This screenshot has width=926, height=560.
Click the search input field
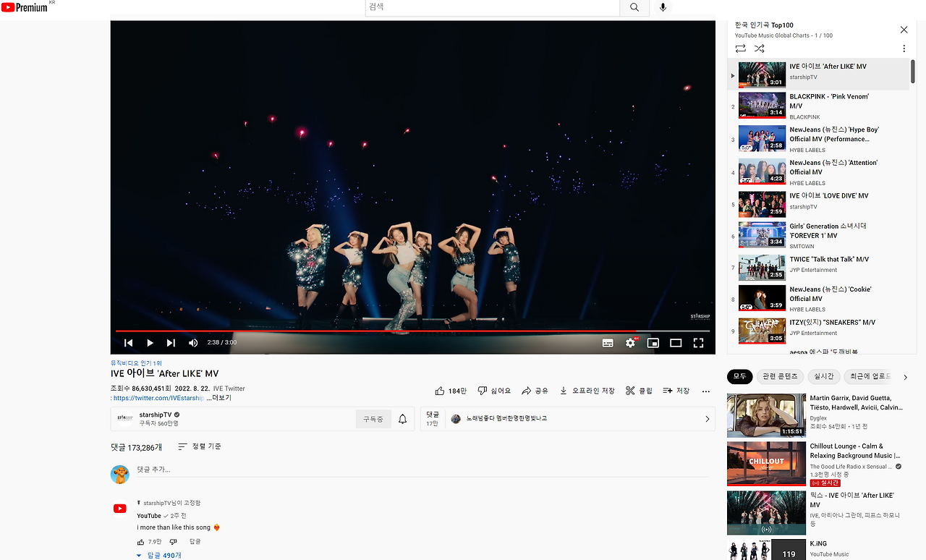tap(493, 7)
